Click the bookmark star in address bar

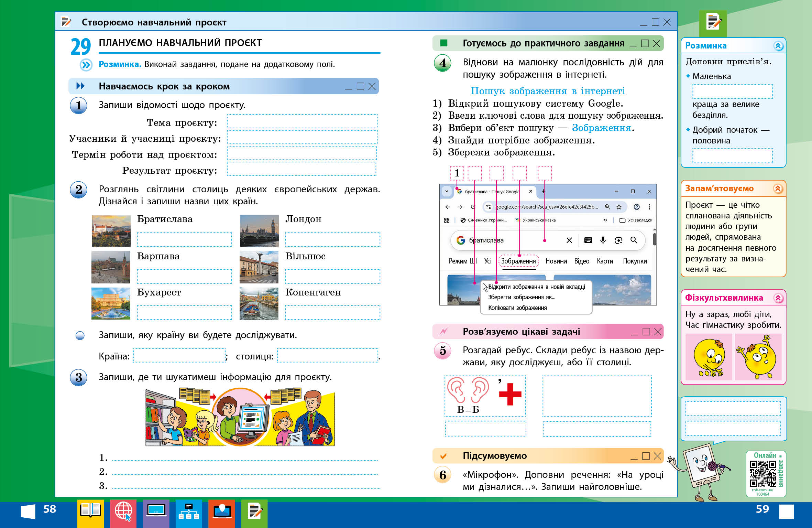click(x=619, y=207)
